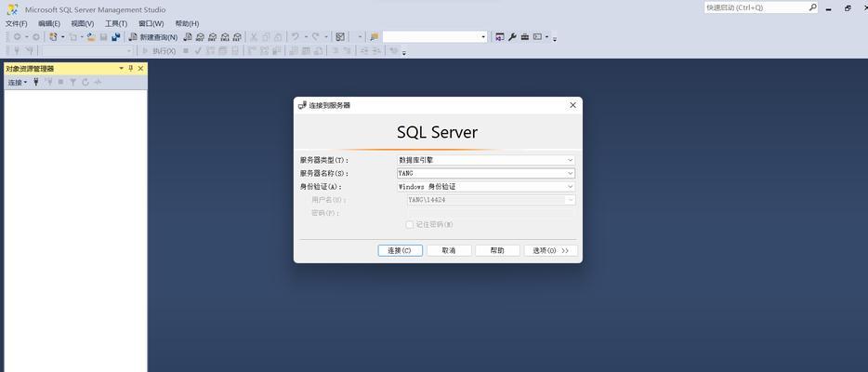The height and width of the screenshot is (372, 868).
Task: Open the 工具(T) menu
Action: 116,24
